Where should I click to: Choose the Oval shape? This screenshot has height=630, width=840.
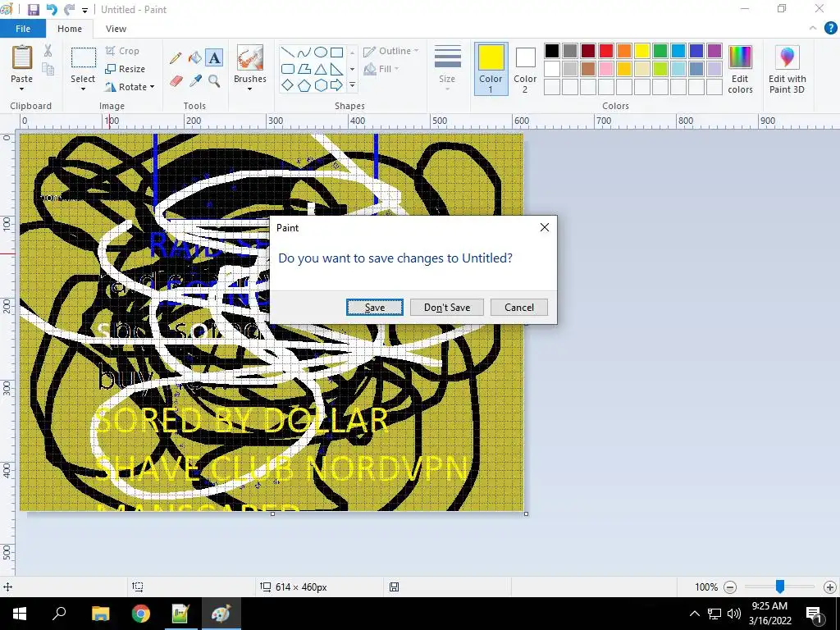pos(321,52)
